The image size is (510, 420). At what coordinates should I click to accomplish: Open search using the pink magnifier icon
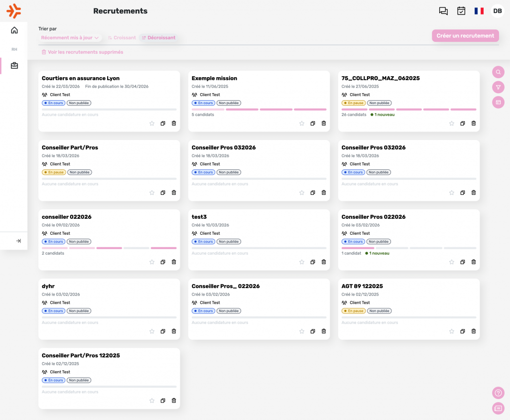498,72
